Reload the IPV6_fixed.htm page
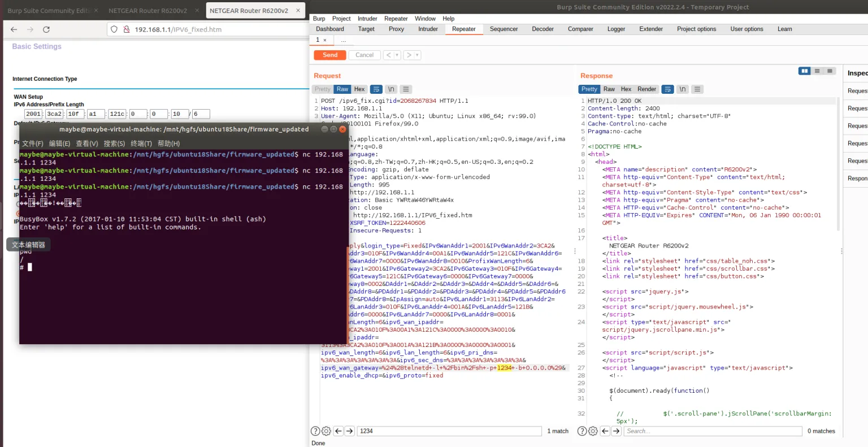This screenshot has height=447, width=868. click(46, 29)
